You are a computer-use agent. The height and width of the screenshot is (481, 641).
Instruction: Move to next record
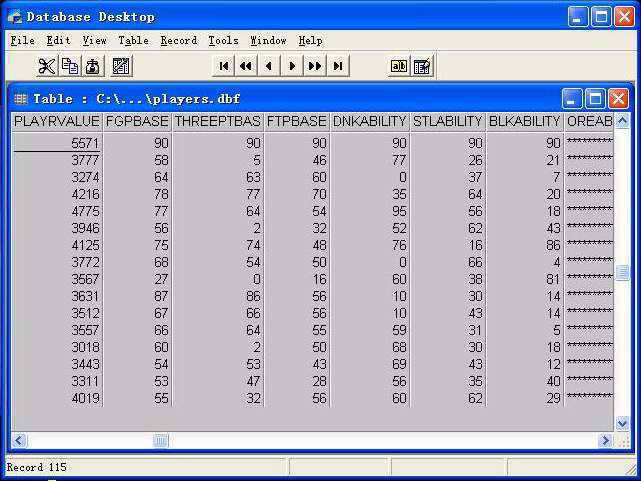point(292,66)
